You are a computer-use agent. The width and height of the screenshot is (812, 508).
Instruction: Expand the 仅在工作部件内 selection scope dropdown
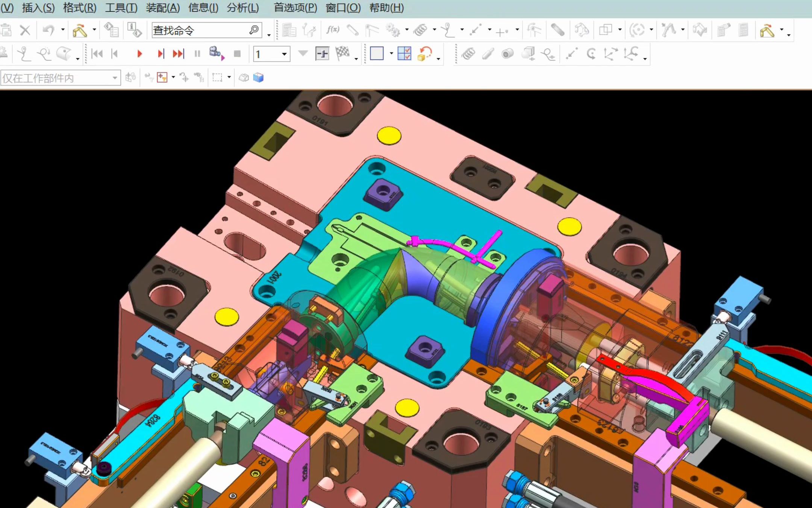[115, 78]
